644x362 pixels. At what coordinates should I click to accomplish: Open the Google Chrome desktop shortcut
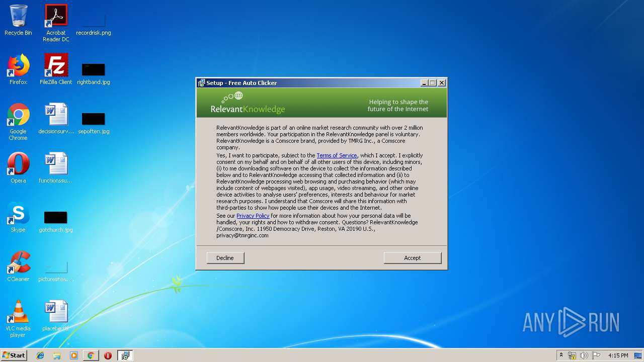click(18, 122)
